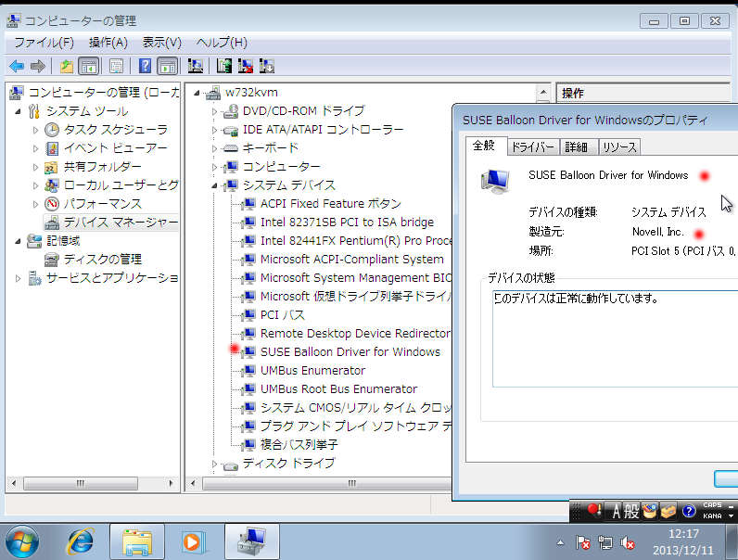This screenshot has height=560, width=738.
Task: Select ACPI Fixed Feature ボタン device
Action: coord(321,204)
